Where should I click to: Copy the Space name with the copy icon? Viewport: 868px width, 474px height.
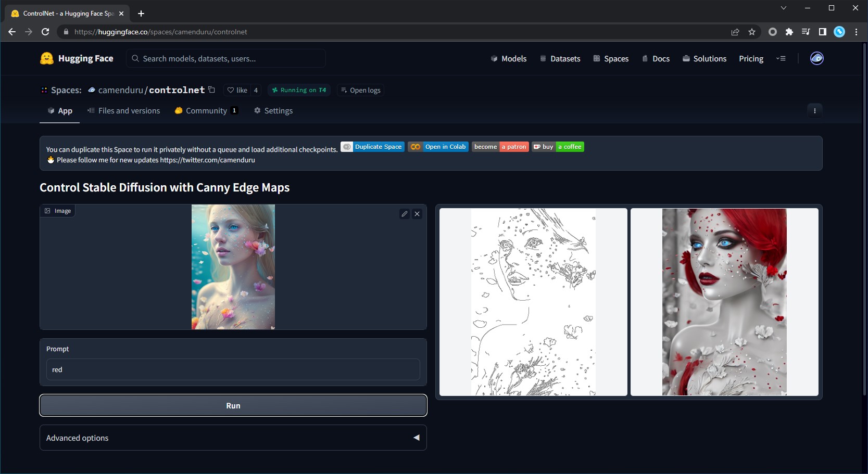[x=211, y=89]
